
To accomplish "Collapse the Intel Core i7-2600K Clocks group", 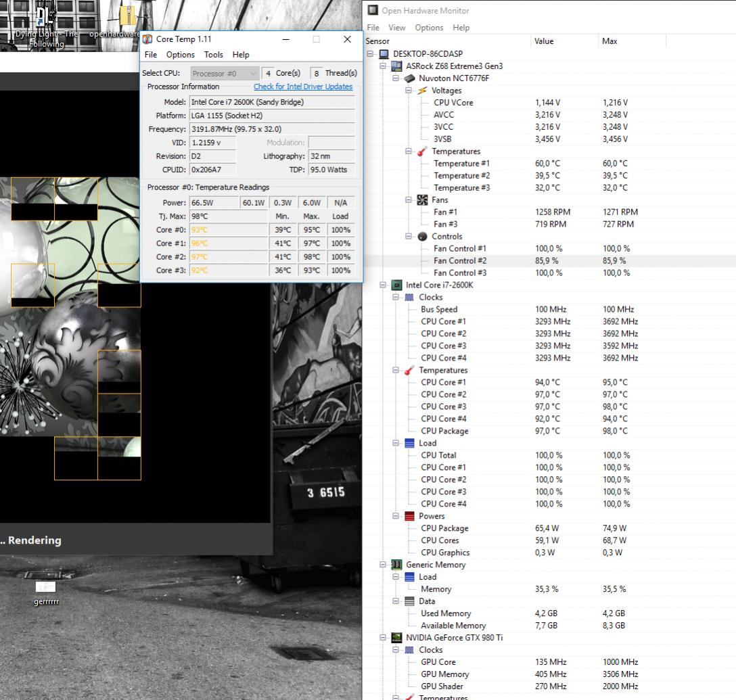I will [396, 298].
